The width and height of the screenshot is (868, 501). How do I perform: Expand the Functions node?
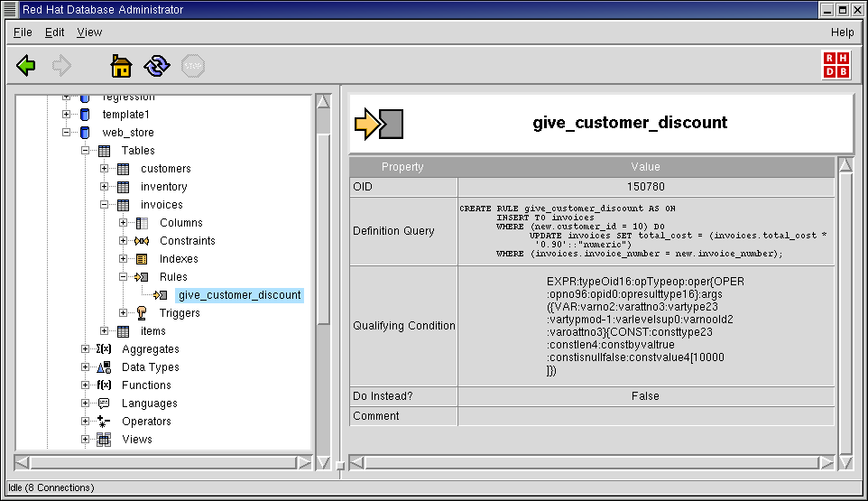point(85,385)
